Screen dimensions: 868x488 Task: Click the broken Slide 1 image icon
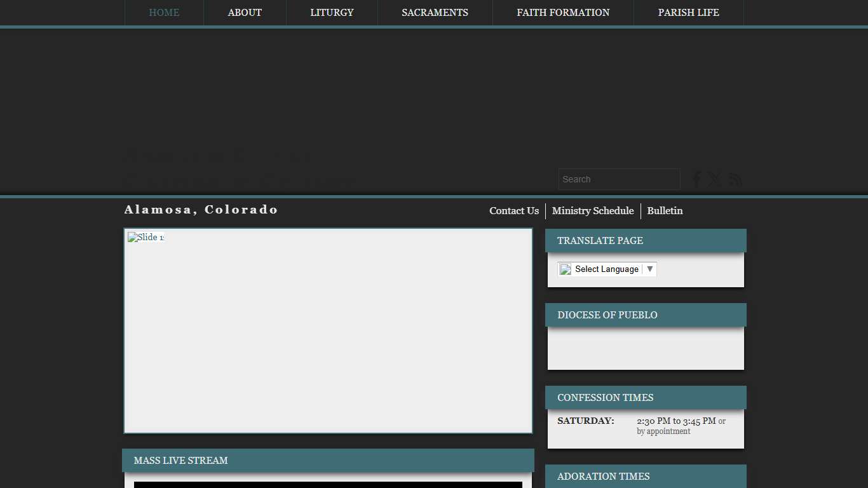pyautogui.click(x=133, y=237)
